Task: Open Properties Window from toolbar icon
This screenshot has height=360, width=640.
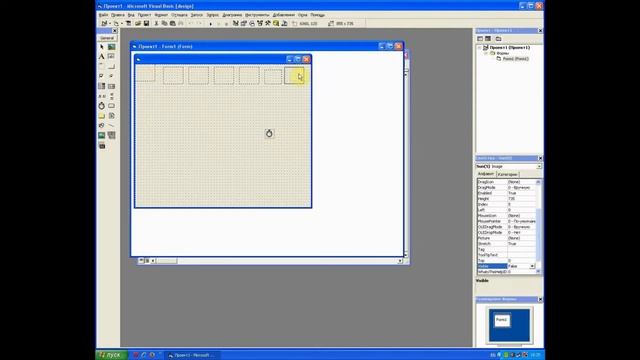Action: tap(244, 24)
